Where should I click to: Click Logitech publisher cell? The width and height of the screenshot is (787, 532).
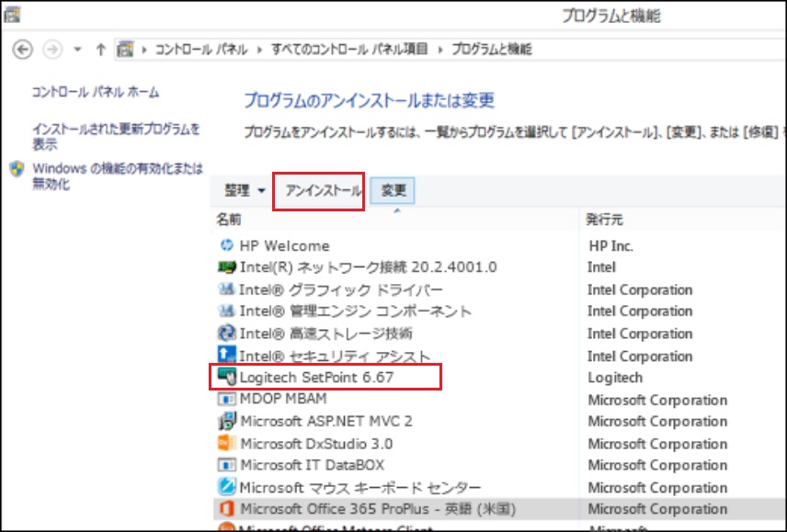615,378
